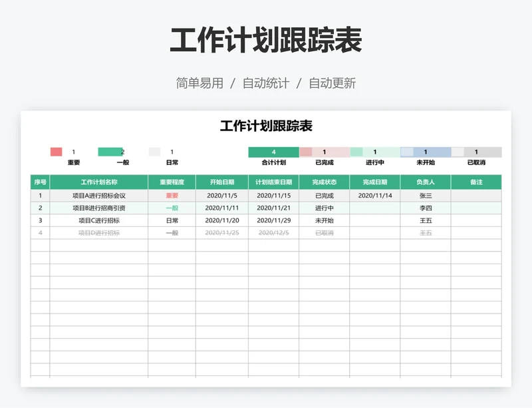The image size is (532, 408).
Task: Select the 未开始 progress bar cell
Action: (x=426, y=152)
